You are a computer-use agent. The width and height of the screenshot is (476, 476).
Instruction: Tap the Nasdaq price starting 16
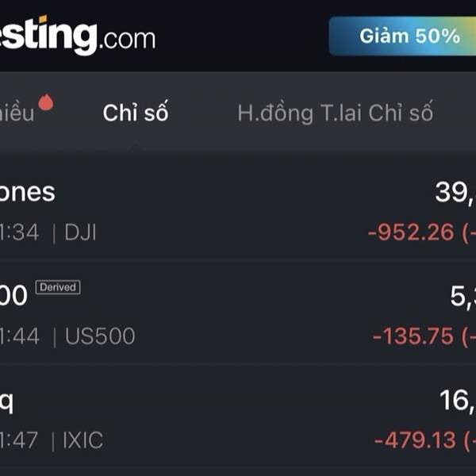[x=458, y=401]
